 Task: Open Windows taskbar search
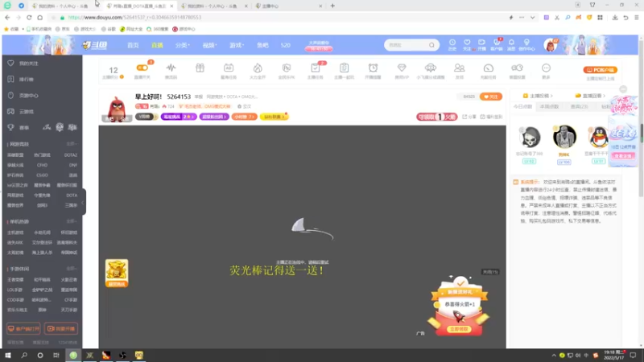(24, 356)
